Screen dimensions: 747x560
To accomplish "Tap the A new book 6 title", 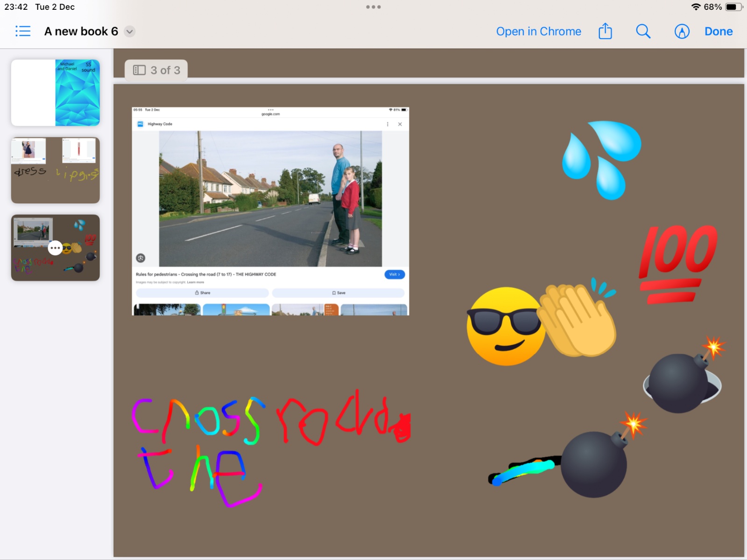I will point(81,31).
